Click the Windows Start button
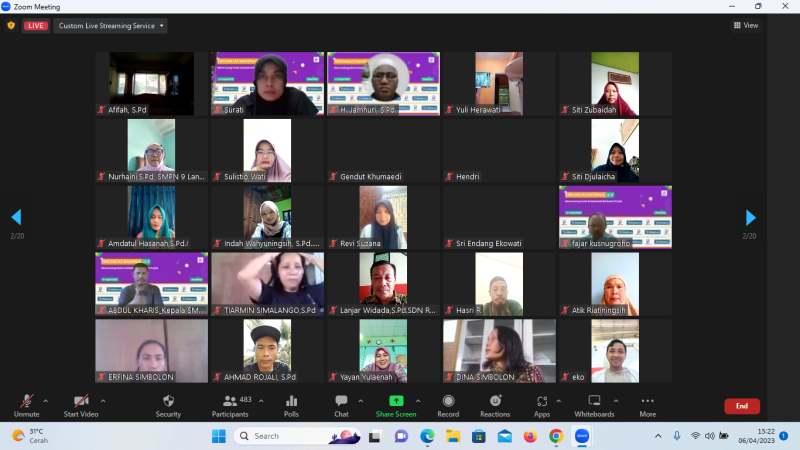The width and height of the screenshot is (800, 450). [219, 436]
